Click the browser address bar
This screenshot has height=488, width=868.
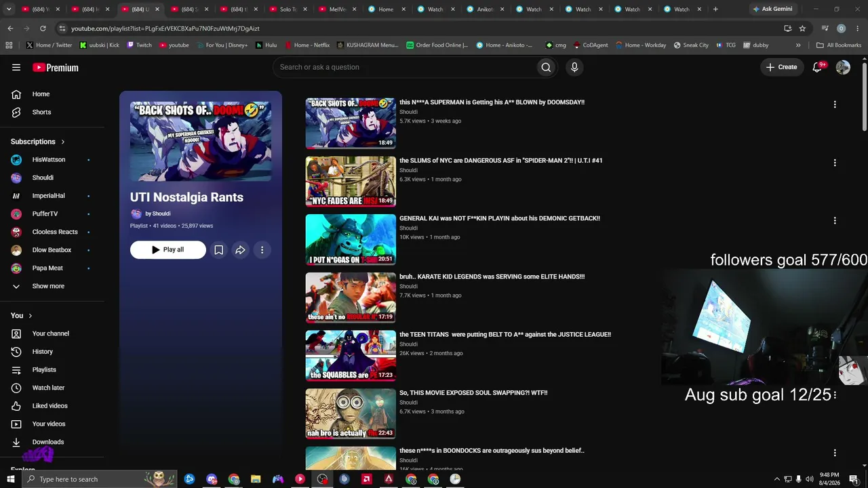(420, 28)
